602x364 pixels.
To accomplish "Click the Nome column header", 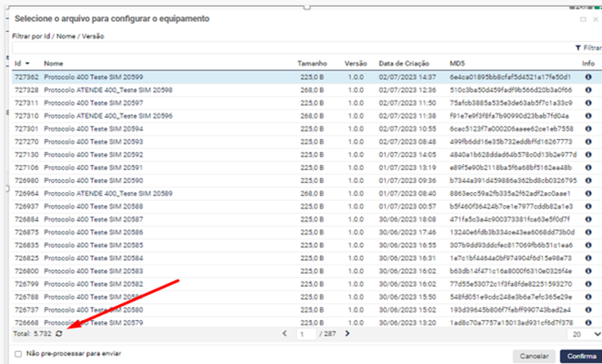I will coord(53,63).
